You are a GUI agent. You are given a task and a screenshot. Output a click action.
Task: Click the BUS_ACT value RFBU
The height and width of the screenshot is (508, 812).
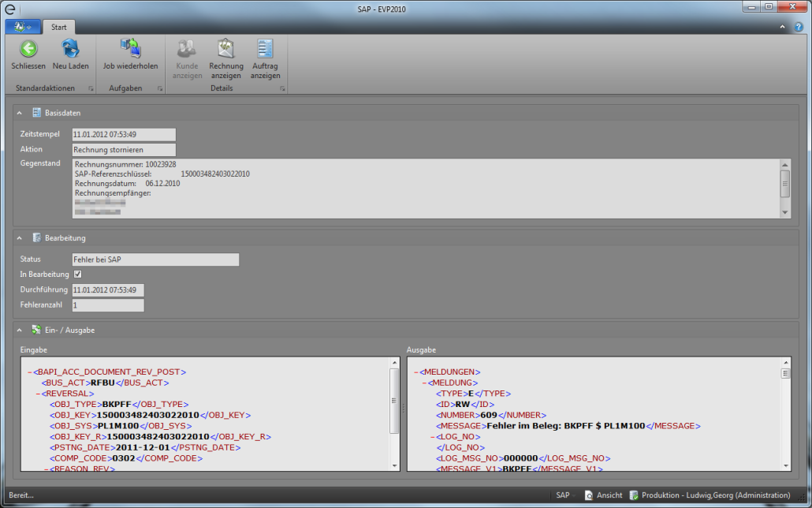[102, 383]
